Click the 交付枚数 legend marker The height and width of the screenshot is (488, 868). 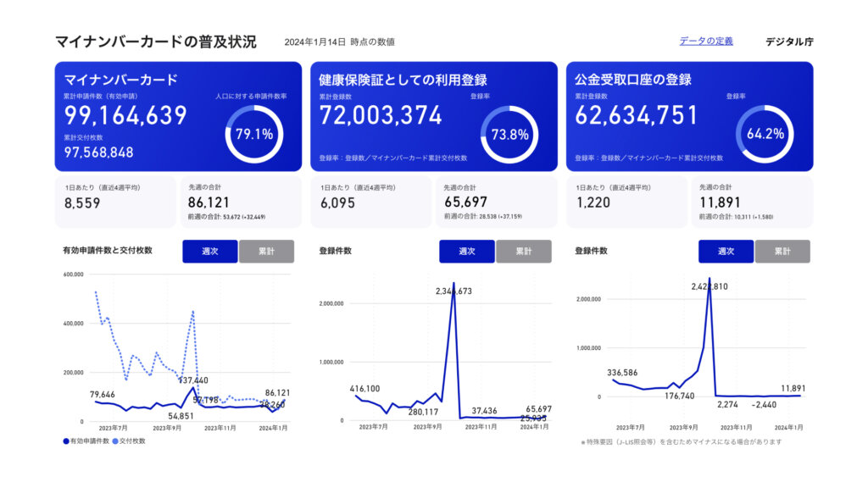point(115,441)
